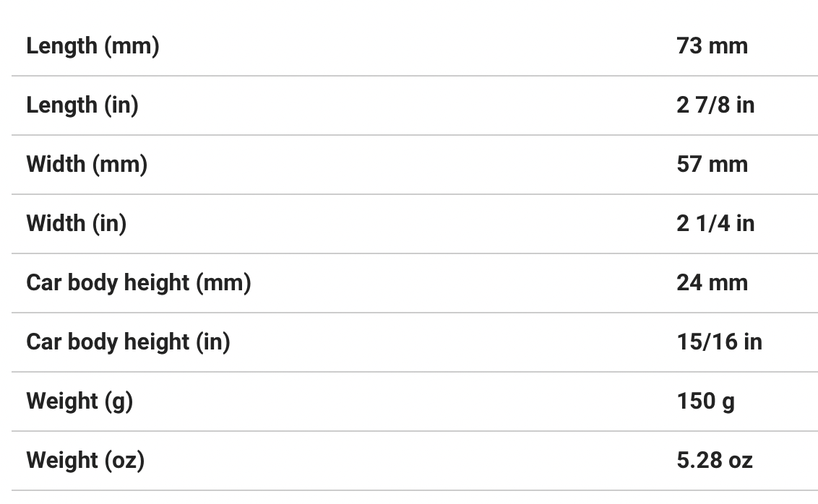Select the 2 1/4 in value
Viewport: 818px width, 504px height.
715,224
